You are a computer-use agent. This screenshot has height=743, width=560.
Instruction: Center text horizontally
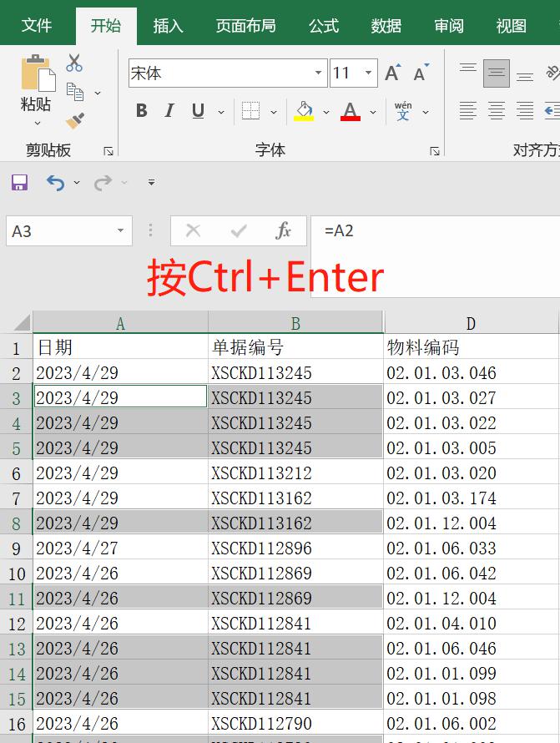click(496, 111)
